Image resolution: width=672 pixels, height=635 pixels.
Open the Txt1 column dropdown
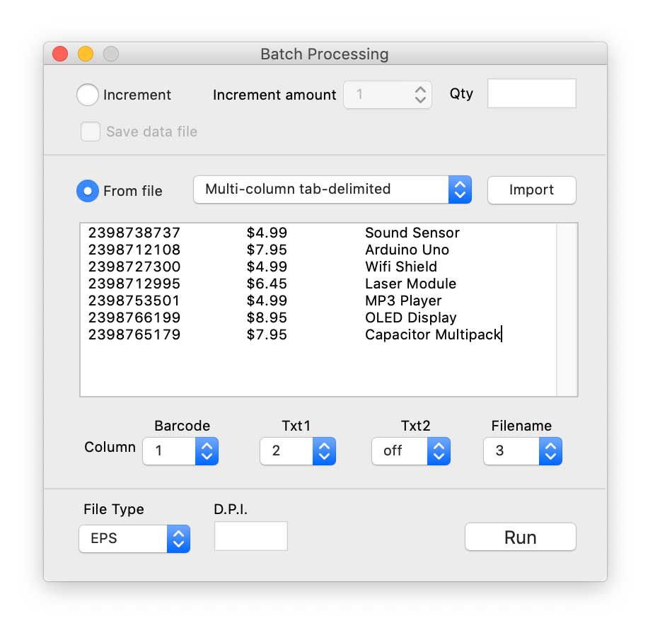pyautogui.click(x=298, y=451)
